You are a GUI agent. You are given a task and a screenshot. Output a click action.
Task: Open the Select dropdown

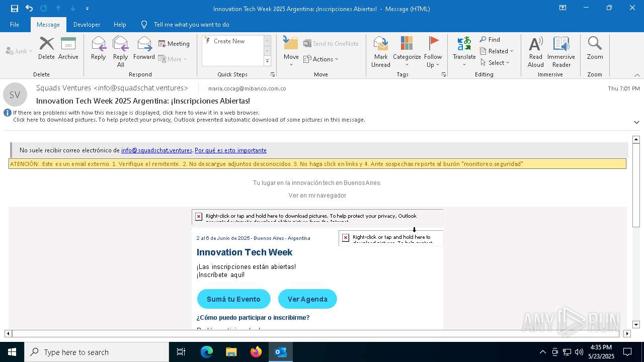pos(495,63)
